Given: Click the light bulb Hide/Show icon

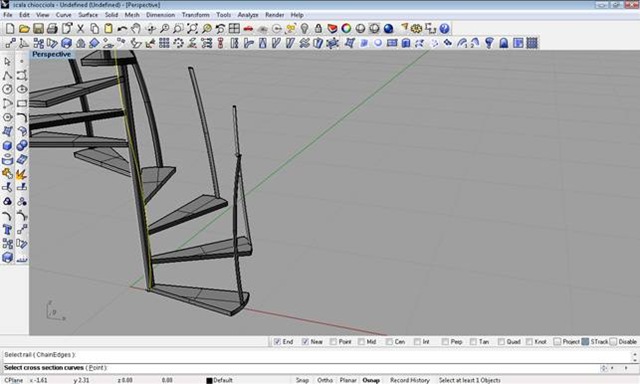Looking at the screenshot, I should click(x=304, y=29).
